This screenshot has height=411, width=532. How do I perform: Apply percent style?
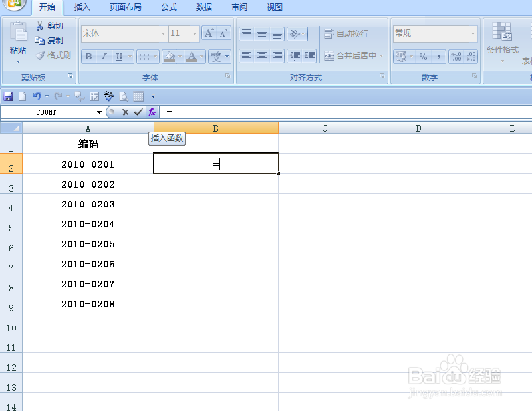[423, 57]
